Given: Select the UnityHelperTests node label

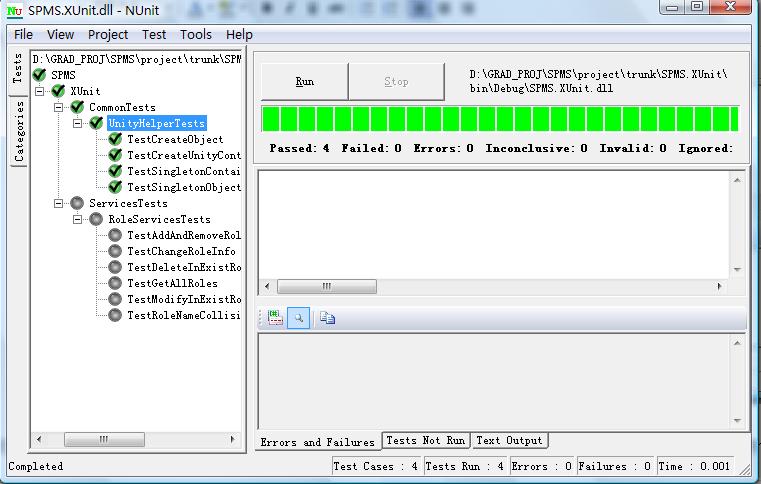Looking at the screenshot, I should click(x=157, y=123).
